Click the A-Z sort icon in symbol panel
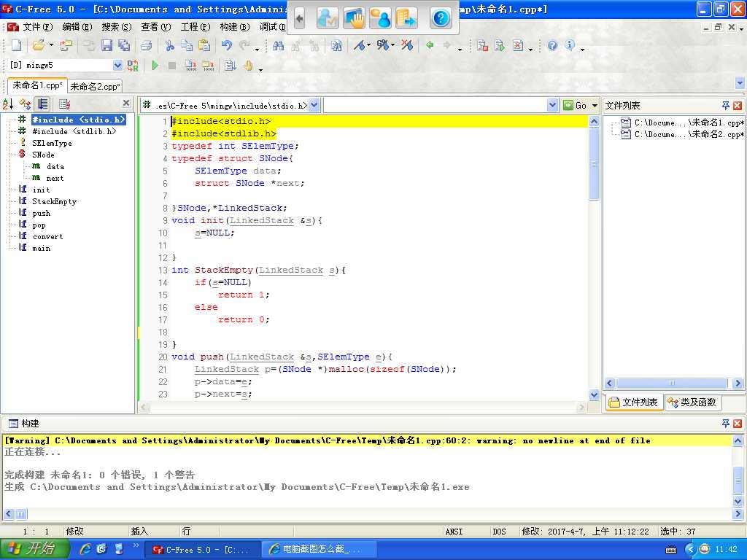The height and width of the screenshot is (560, 747). 8,104
